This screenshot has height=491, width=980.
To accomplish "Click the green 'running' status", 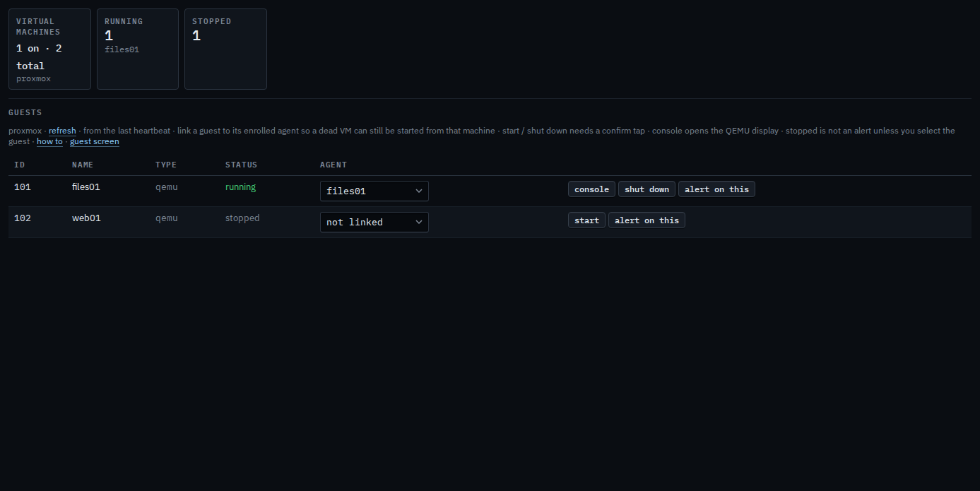I will pyautogui.click(x=240, y=187).
